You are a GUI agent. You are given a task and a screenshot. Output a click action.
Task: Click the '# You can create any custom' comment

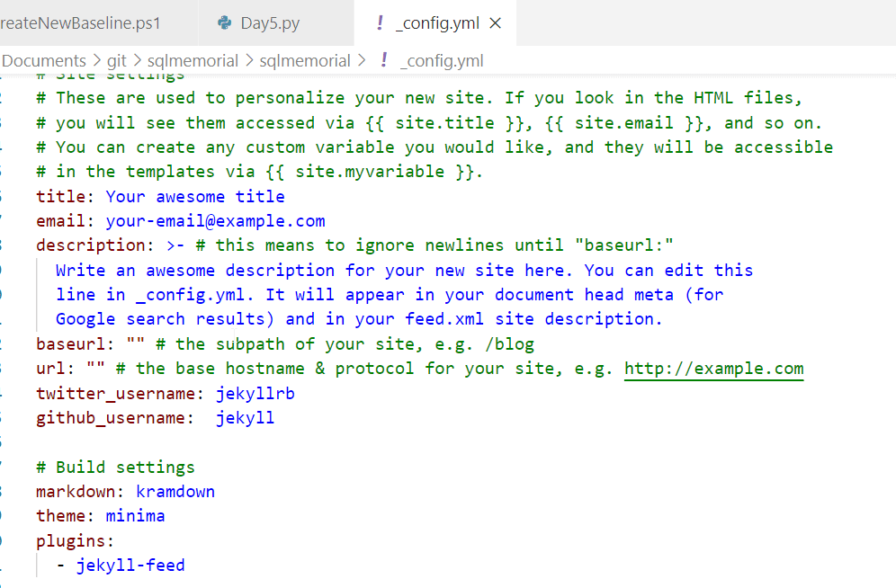pyautogui.click(x=435, y=147)
